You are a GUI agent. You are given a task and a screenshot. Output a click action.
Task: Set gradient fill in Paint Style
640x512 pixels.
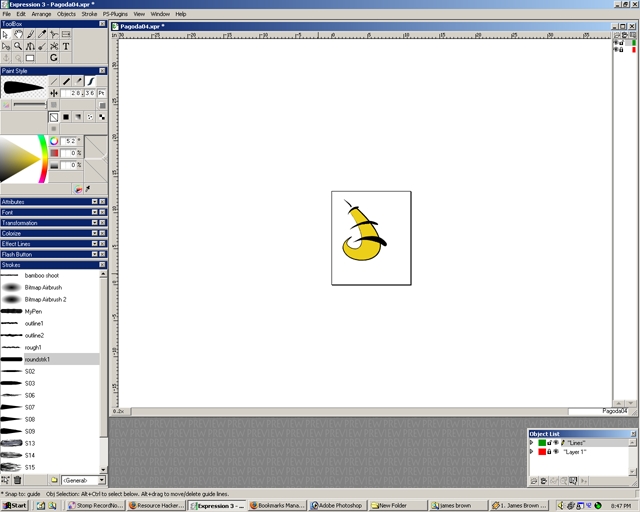coord(78,117)
